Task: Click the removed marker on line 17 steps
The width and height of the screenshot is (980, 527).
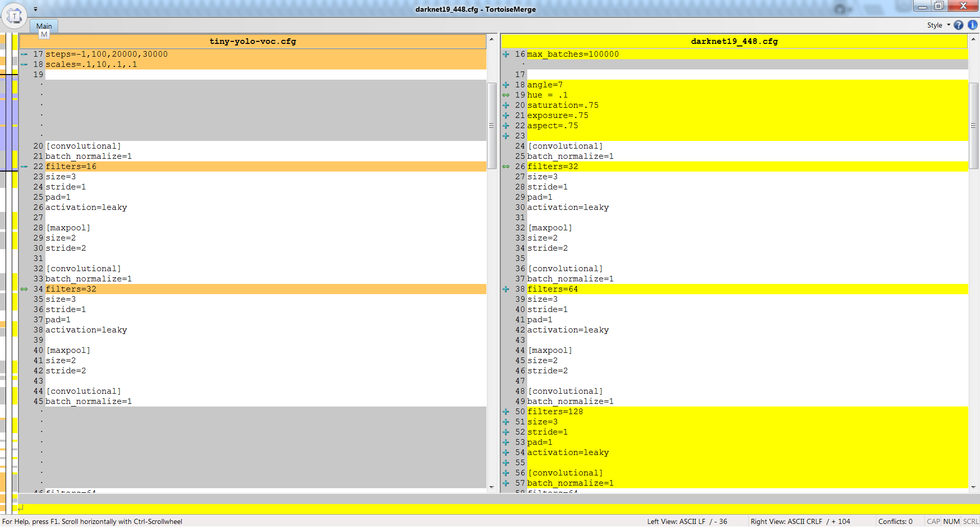Action: [x=24, y=54]
